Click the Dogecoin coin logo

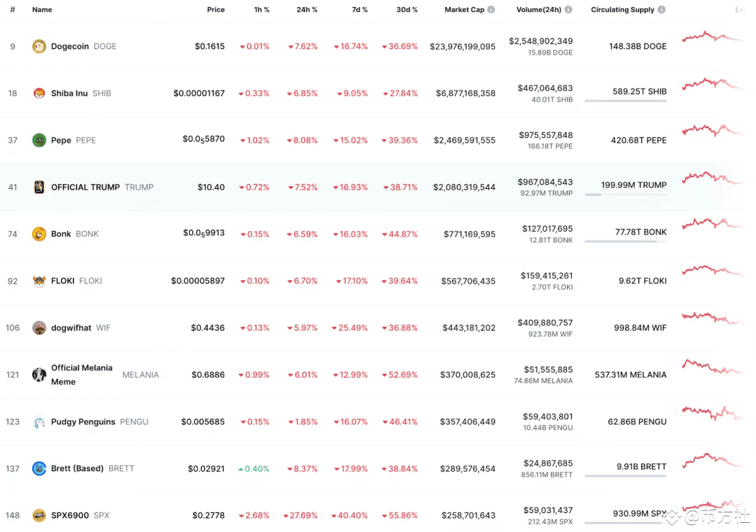pos(39,46)
